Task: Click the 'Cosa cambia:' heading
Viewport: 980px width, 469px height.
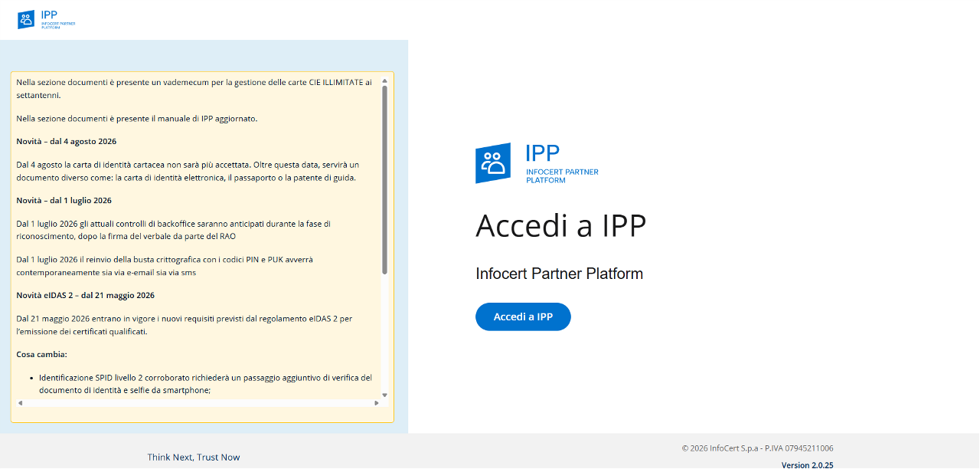Action: [x=42, y=354]
